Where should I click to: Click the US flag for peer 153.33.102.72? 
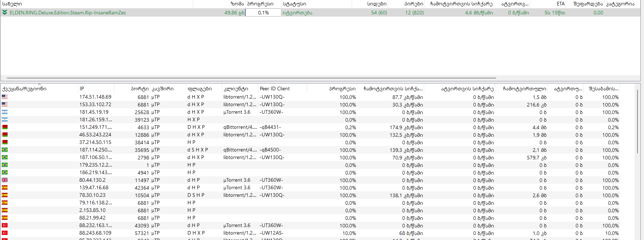pyautogui.click(x=5, y=104)
